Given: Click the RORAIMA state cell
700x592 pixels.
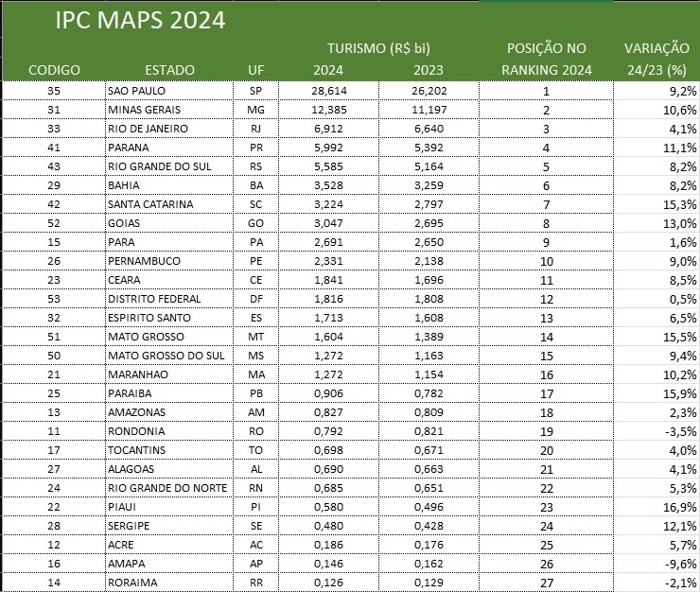Looking at the screenshot, I should click(x=169, y=583).
